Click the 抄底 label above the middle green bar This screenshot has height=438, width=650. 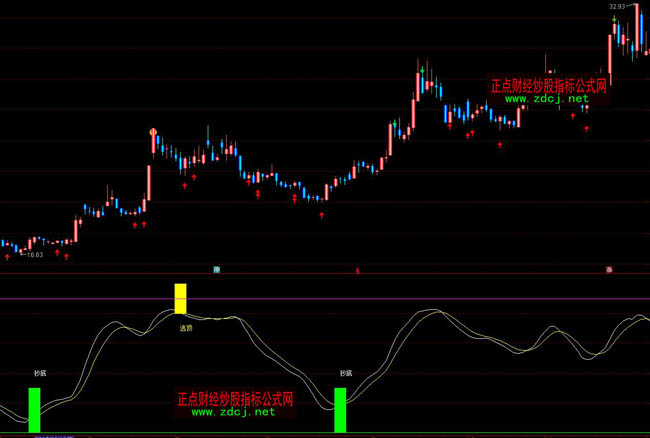[345, 373]
